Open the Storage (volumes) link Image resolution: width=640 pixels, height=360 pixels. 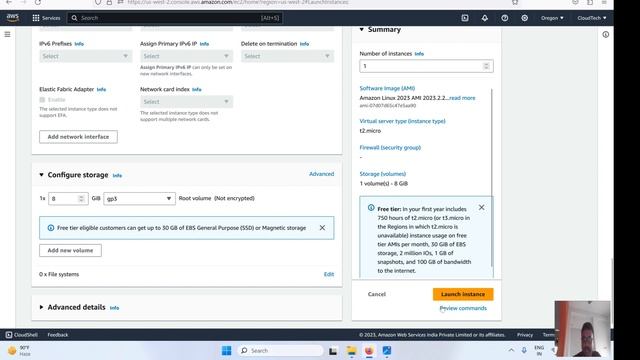(x=383, y=174)
